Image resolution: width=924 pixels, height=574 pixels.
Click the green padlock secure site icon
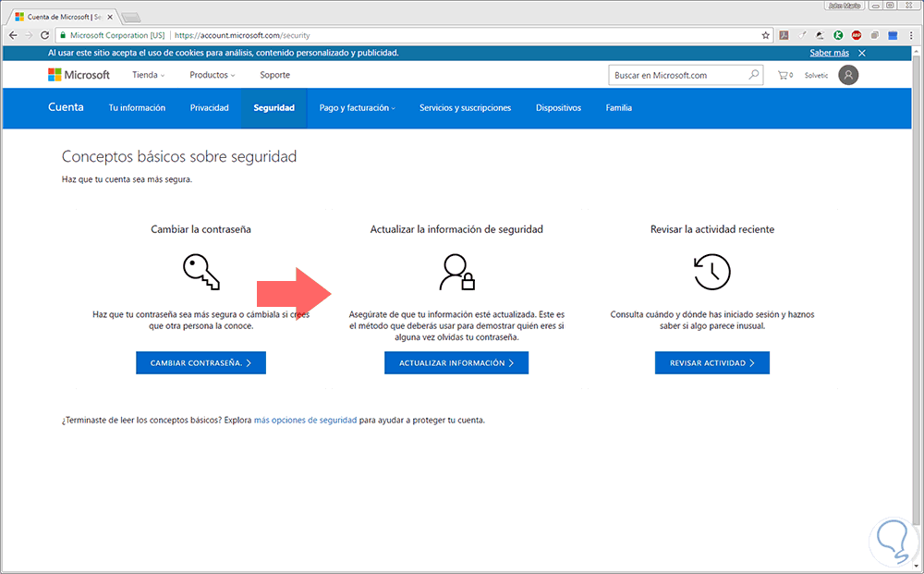click(x=63, y=35)
